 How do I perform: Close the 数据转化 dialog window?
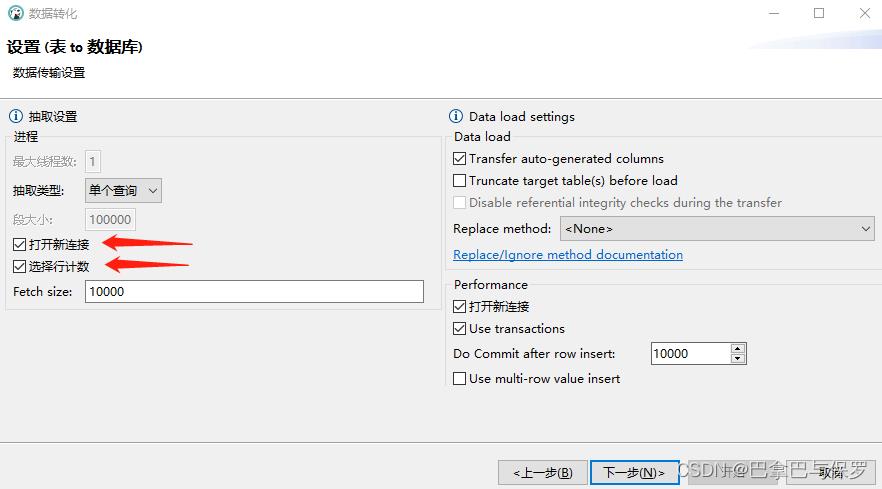tap(865, 14)
